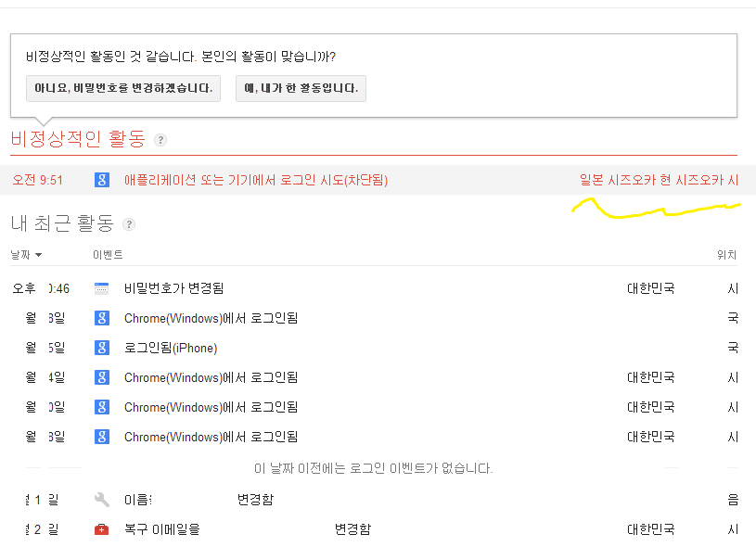
Task: Click the '내 최근 활동' heading
Action: (62, 223)
